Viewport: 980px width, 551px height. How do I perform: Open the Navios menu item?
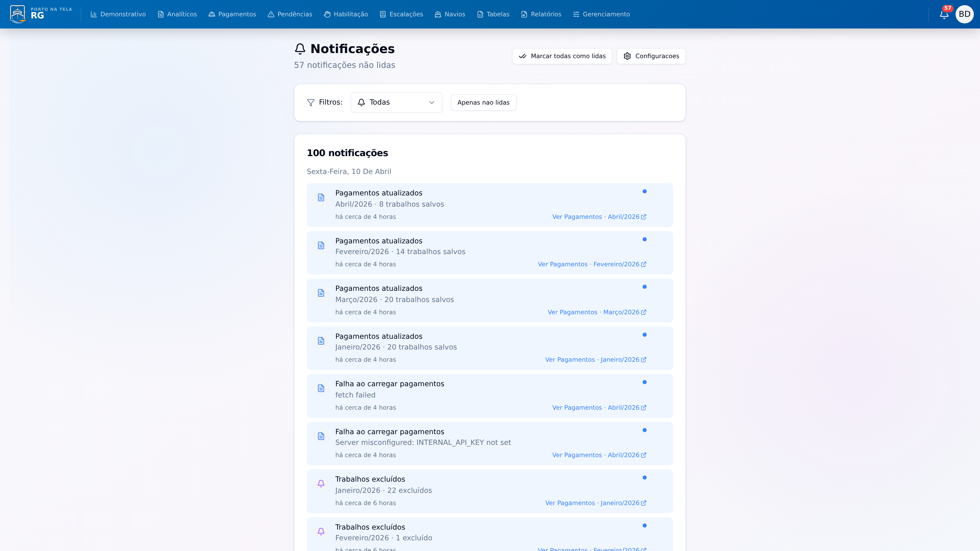click(450, 14)
